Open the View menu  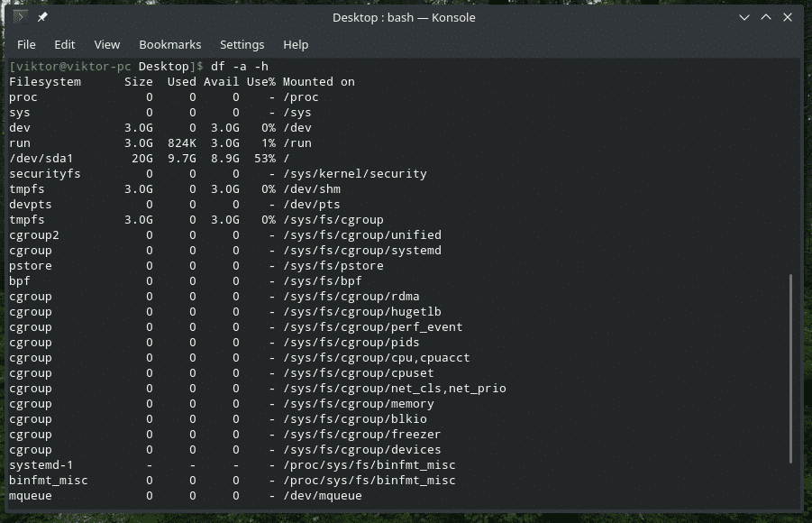(x=106, y=44)
